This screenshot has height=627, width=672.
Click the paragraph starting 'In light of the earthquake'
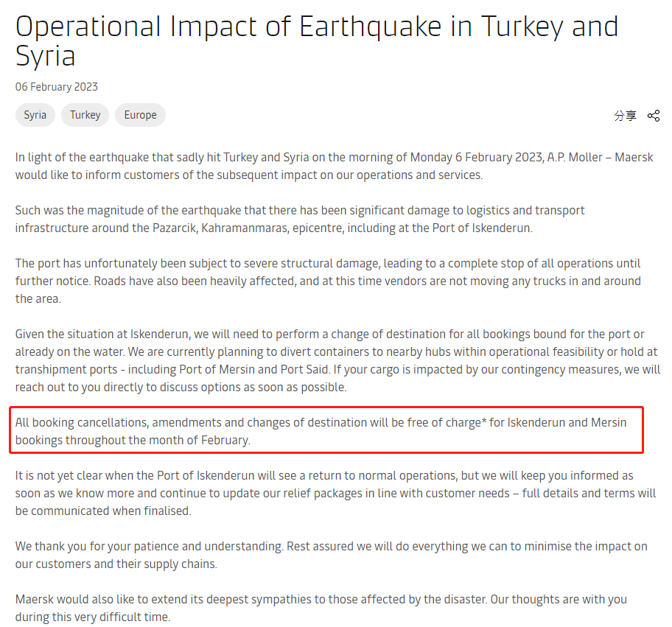(x=335, y=167)
